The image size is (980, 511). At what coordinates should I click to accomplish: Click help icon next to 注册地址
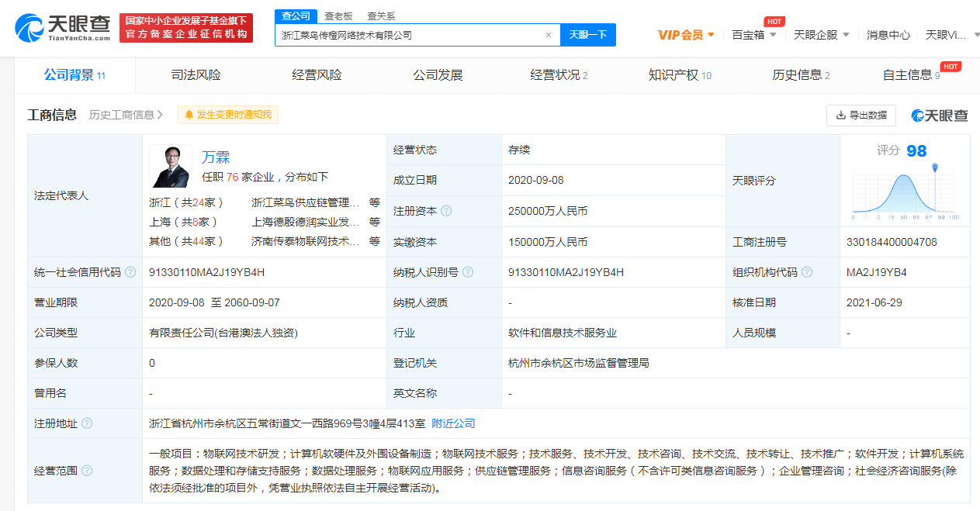coord(87,423)
